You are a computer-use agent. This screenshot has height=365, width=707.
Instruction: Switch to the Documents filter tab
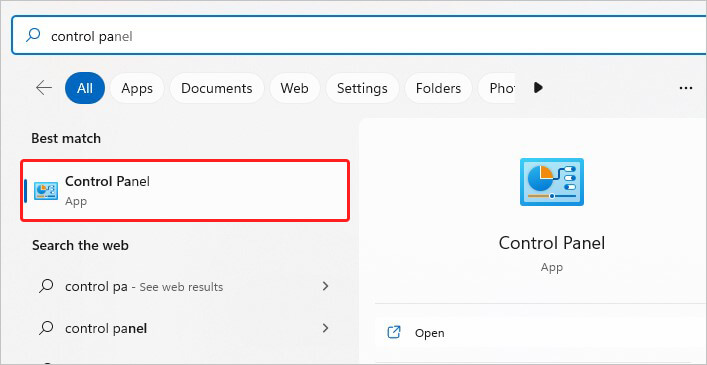(x=217, y=88)
